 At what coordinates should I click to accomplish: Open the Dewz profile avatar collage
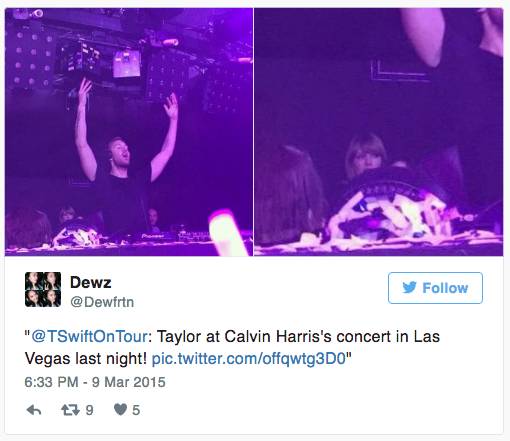[43, 289]
